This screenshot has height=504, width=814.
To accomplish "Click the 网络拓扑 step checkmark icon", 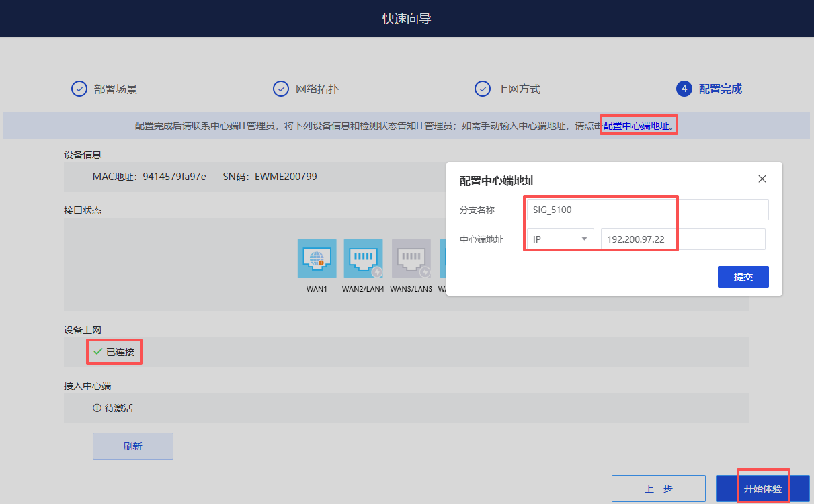I will pos(281,89).
